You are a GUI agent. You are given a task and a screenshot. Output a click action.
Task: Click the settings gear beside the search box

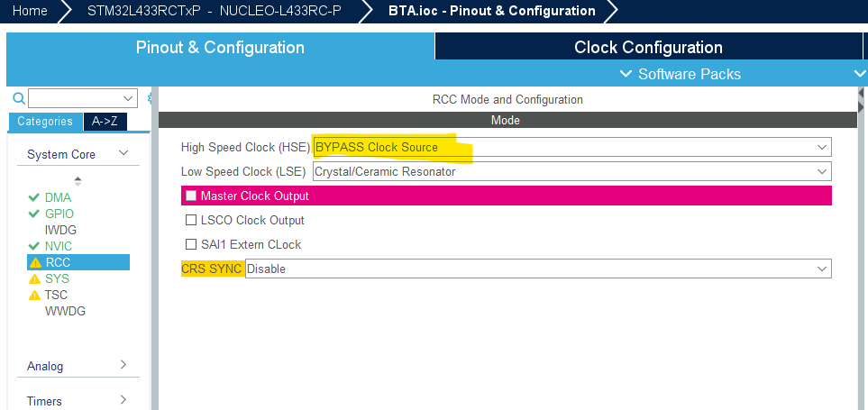[150, 98]
